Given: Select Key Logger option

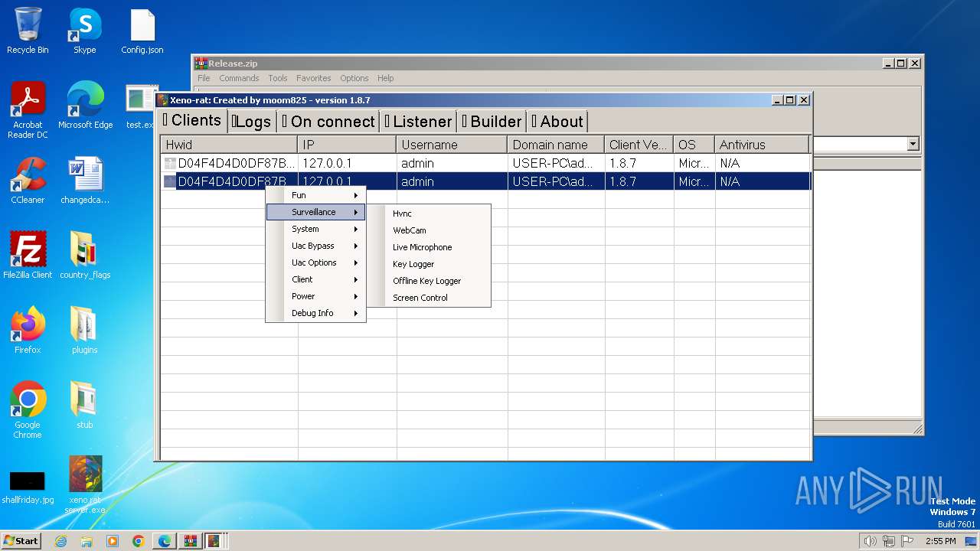Looking at the screenshot, I should pos(429,264).
